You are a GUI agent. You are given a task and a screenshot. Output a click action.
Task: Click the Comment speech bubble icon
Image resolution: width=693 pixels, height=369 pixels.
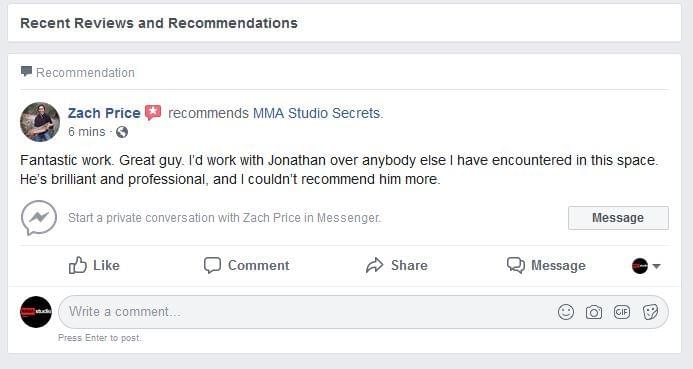(x=212, y=265)
